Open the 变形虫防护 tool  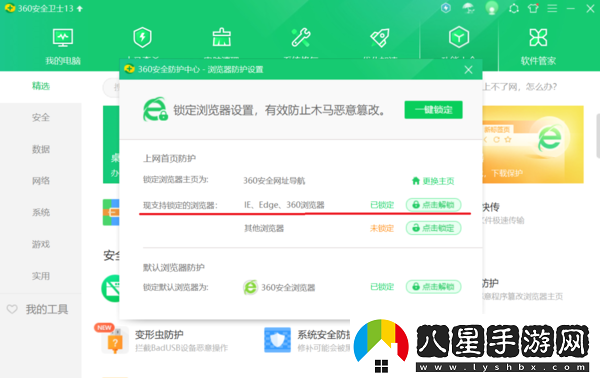click(x=159, y=335)
